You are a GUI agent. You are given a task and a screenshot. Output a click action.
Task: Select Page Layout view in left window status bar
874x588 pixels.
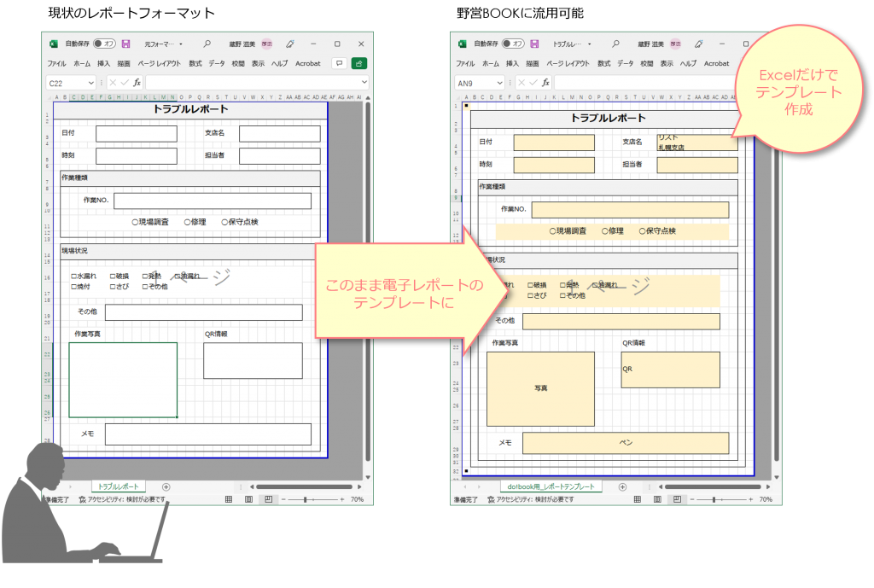[248, 499]
